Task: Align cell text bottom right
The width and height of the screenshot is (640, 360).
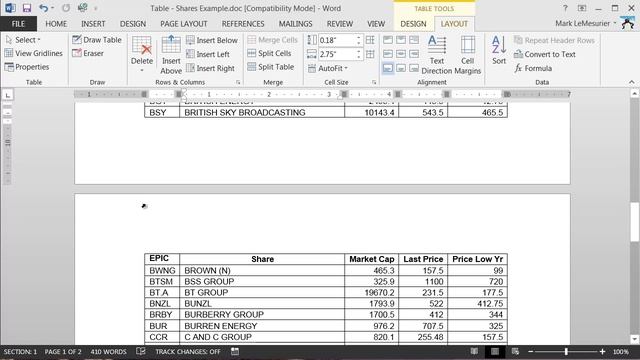Action: [414, 68]
